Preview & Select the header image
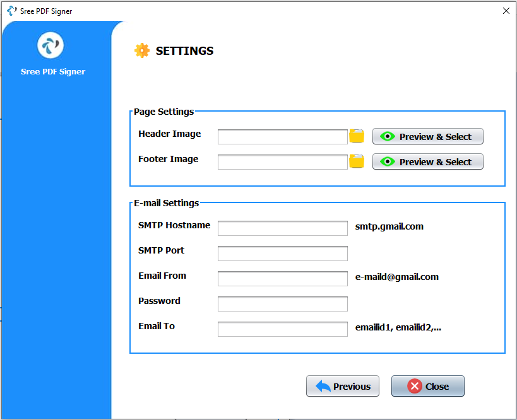Image resolution: width=517 pixels, height=420 pixels. pos(427,136)
